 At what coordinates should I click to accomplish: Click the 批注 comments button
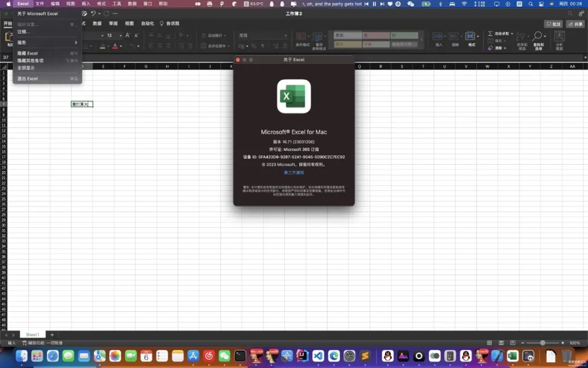(x=554, y=23)
